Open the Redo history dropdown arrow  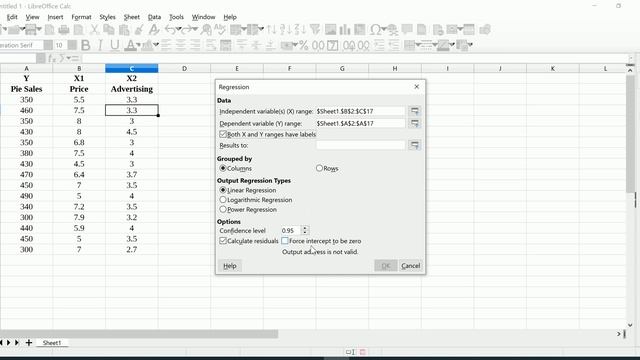(195, 29)
